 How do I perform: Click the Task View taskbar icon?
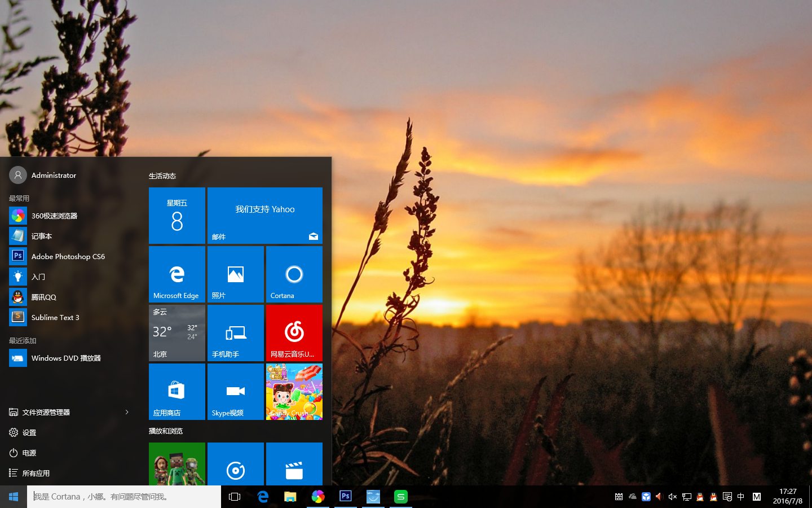(234, 497)
